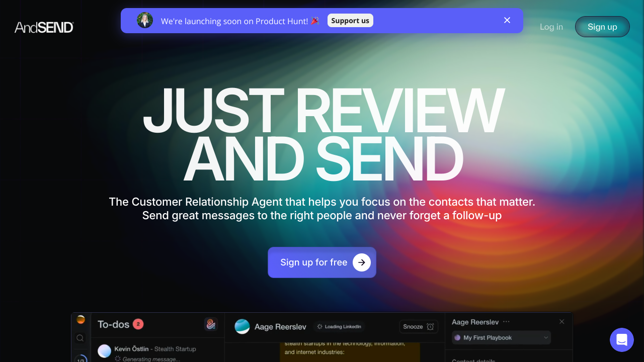
Task: Dismiss the Product Hunt announcement banner
Action: click(x=507, y=20)
